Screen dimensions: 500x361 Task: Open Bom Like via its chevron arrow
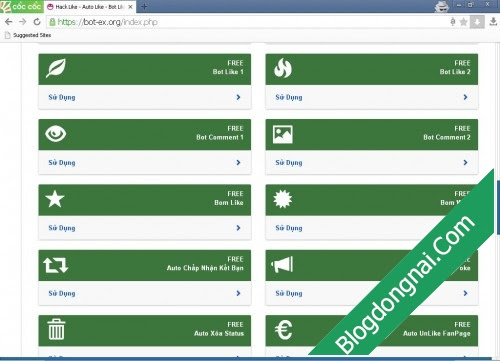(238, 228)
